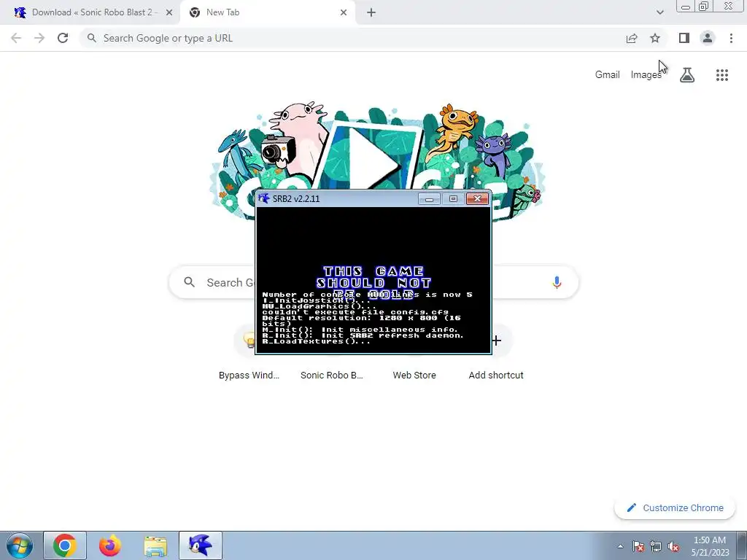747x560 pixels.
Task: Open the Chrome profile avatar
Action: pyautogui.click(x=708, y=38)
